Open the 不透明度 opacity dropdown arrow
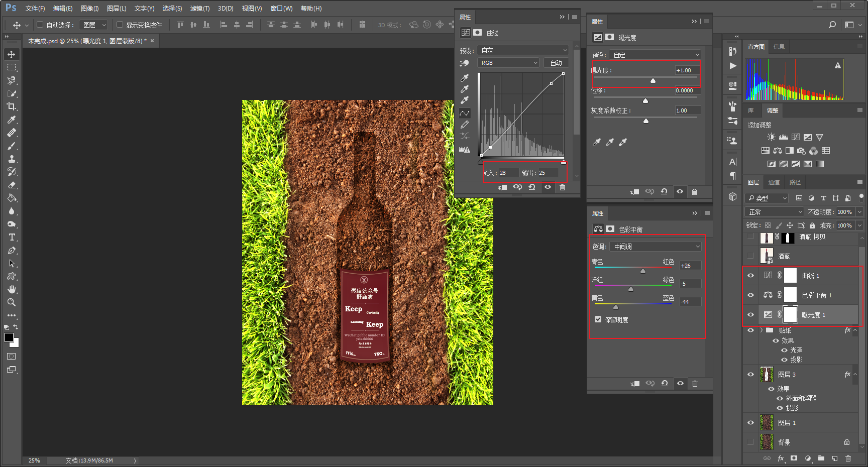 [x=859, y=212]
